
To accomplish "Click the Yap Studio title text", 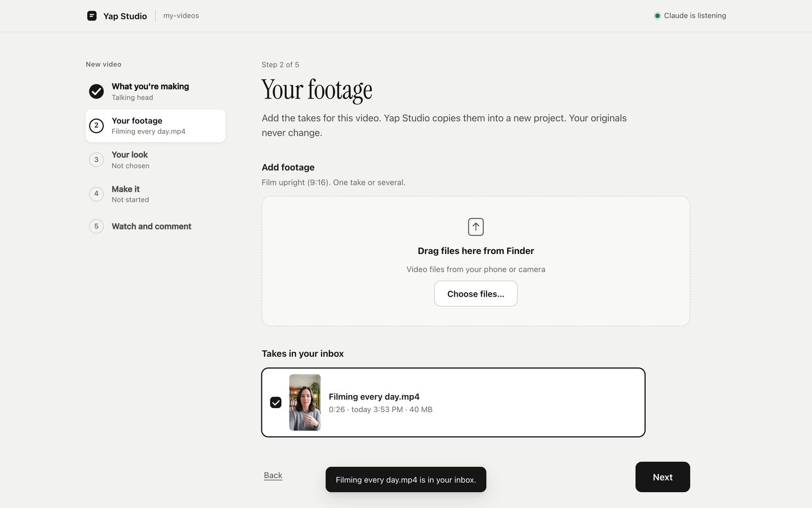I will [x=125, y=16].
